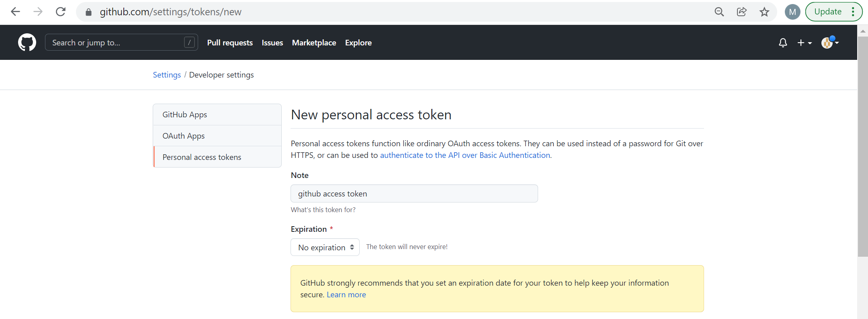This screenshot has height=319, width=868.
Task: Focus the Search or jump to field
Action: click(121, 42)
